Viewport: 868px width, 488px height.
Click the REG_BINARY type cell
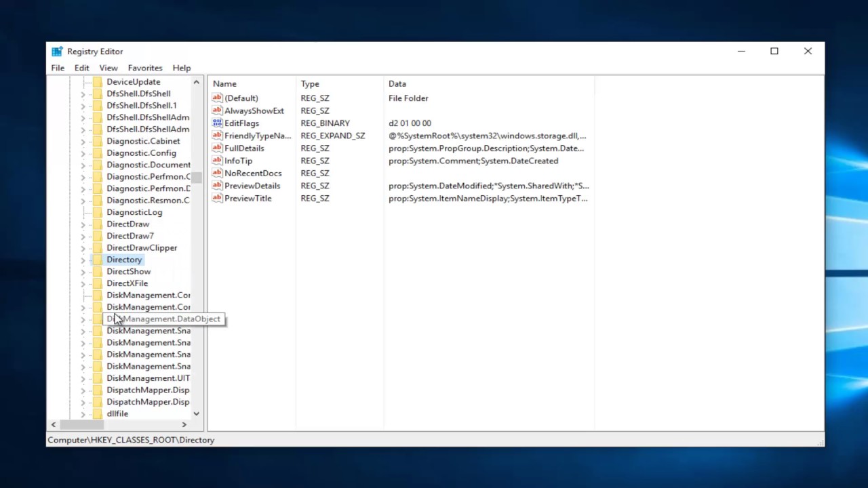pyautogui.click(x=325, y=123)
